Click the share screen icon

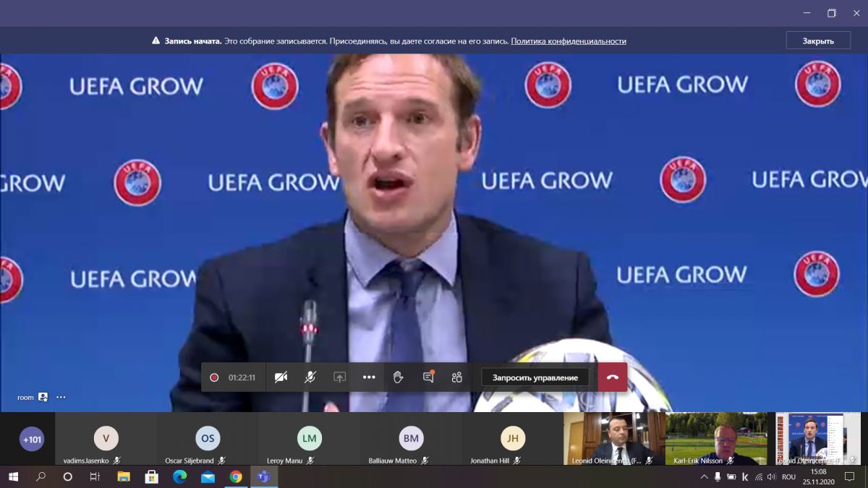tap(339, 377)
